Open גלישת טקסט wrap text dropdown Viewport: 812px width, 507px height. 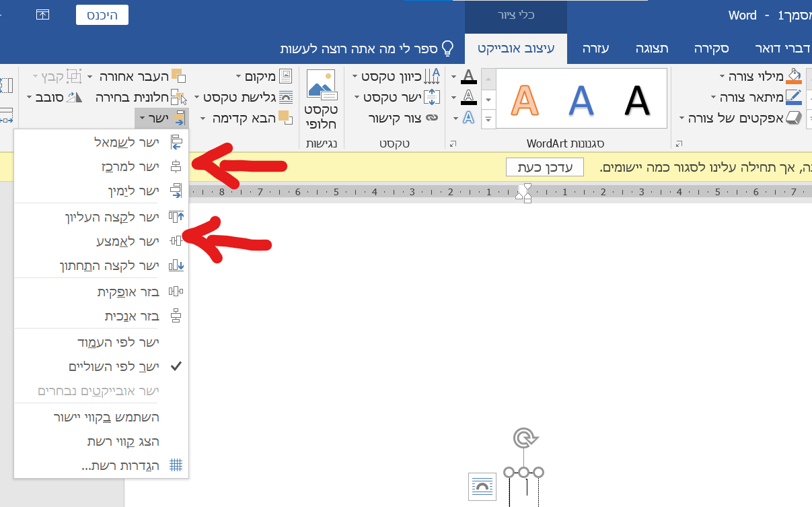244,97
